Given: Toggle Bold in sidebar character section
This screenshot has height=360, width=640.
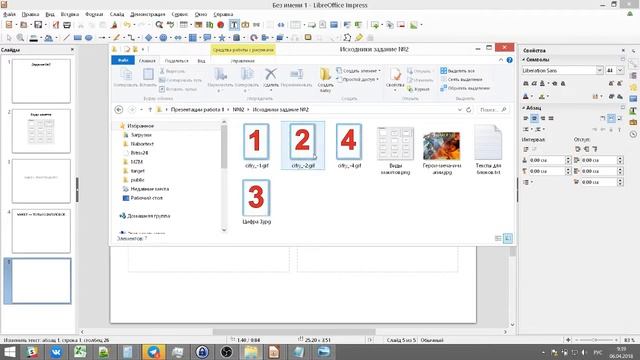Looking at the screenshot, I should click(x=526, y=83).
